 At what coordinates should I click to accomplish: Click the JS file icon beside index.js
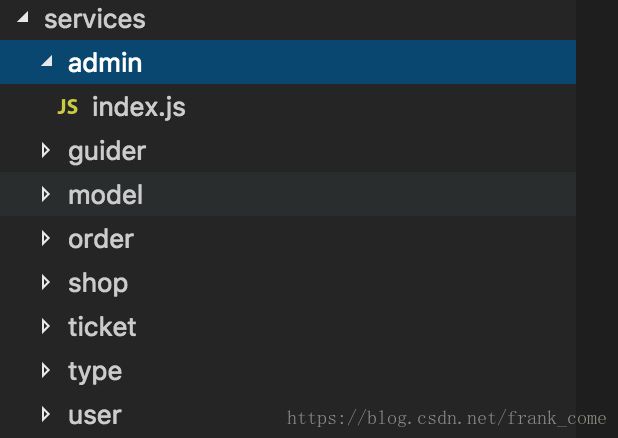click(x=68, y=107)
